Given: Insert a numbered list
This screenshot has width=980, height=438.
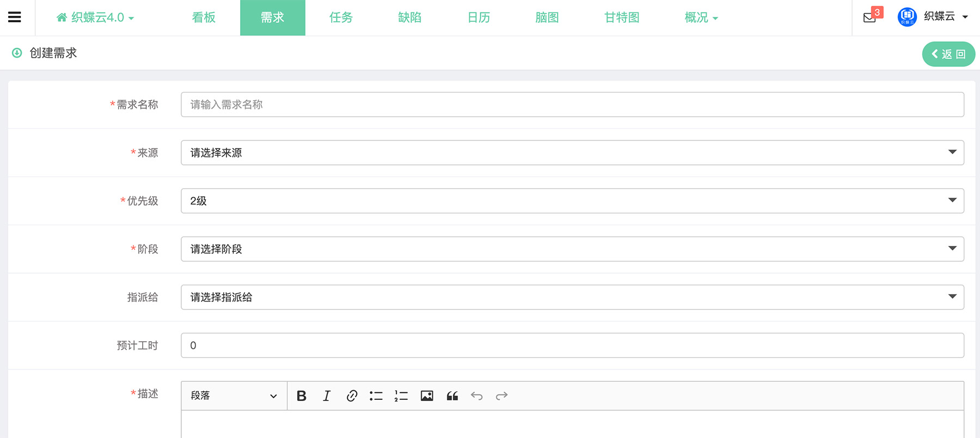Looking at the screenshot, I should coord(401,396).
